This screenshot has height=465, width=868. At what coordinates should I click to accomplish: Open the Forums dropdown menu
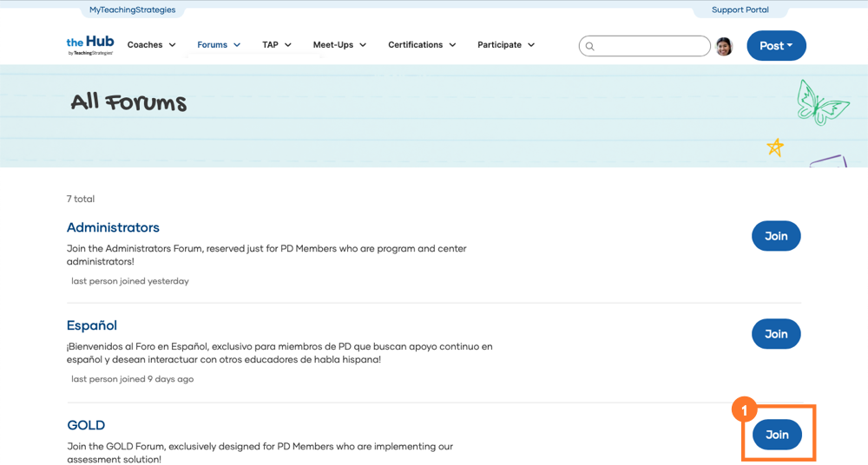[219, 45]
